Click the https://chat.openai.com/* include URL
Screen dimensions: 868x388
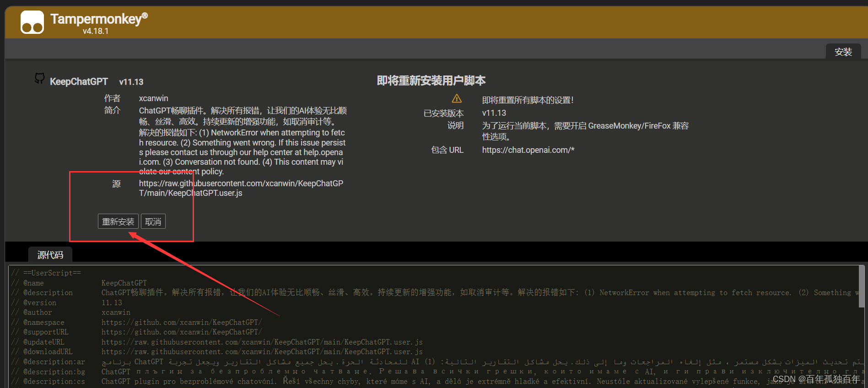[x=528, y=150]
